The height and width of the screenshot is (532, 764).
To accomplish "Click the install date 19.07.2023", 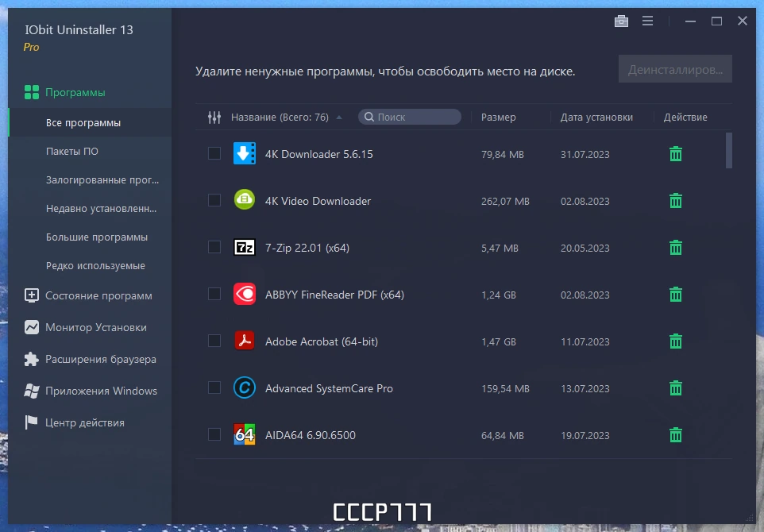I will pyautogui.click(x=585, y=435).
